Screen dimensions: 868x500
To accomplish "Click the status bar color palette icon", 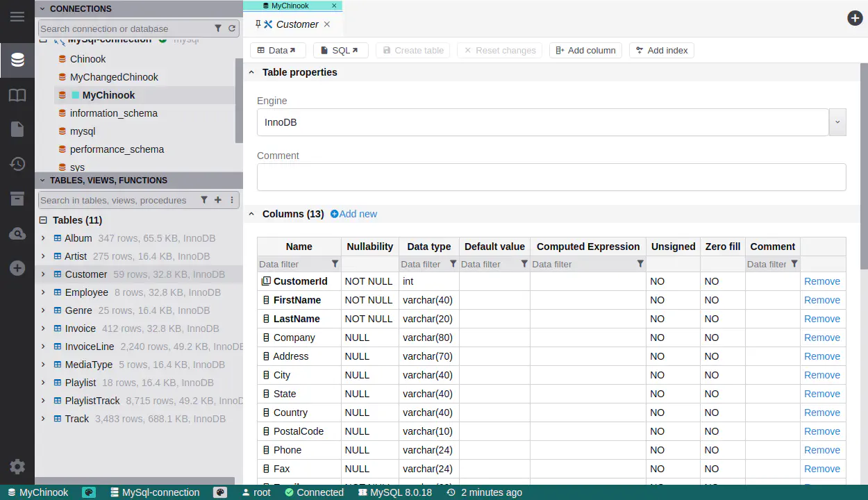I will point(89,492).
